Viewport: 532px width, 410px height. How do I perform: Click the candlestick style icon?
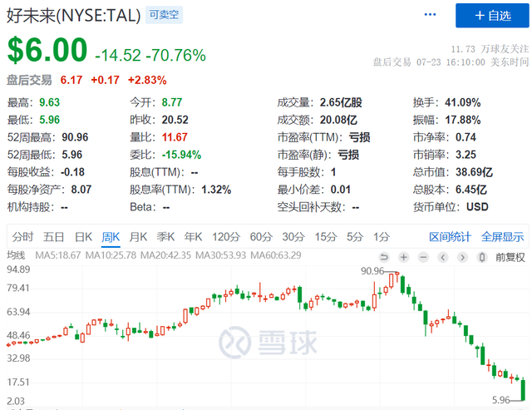pos(482,257)
